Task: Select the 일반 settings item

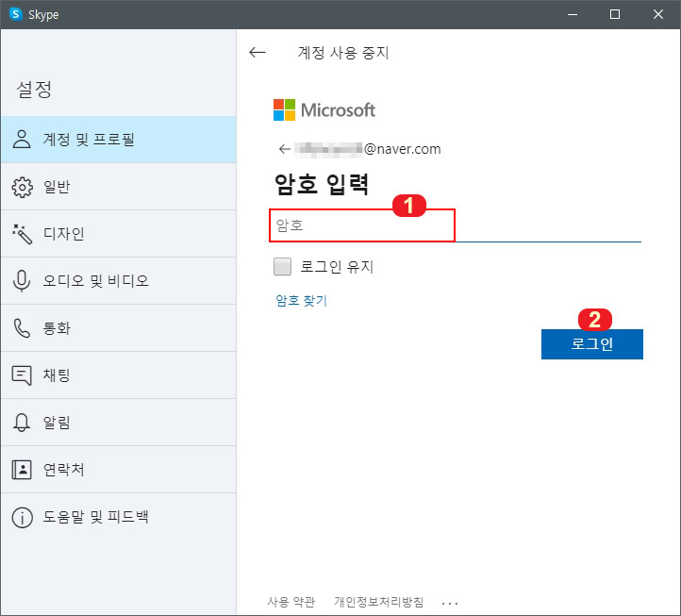Action: [118, 187]
